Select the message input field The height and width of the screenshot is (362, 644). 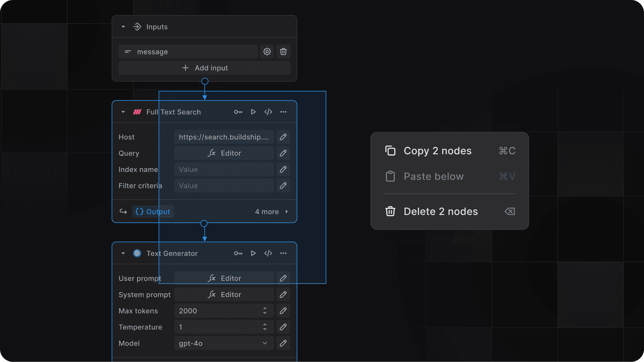pyautogui.click(x=188, y=52)
